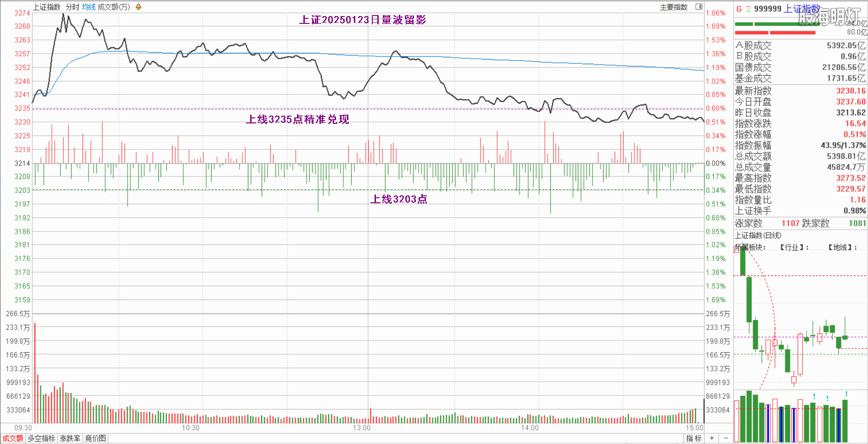The height and width of the screenshot is (444, 868).
Task: Click the 999999 stock code
Action: click(x=767, y=9)
